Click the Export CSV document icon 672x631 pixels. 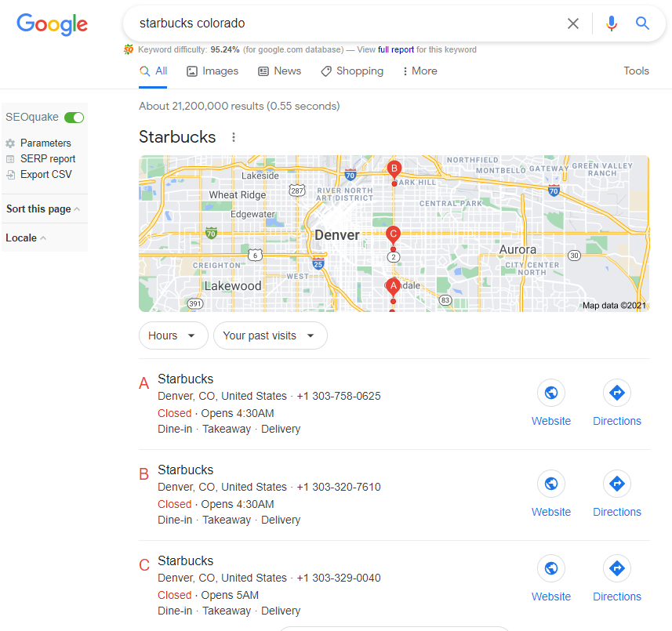(11, 175)
